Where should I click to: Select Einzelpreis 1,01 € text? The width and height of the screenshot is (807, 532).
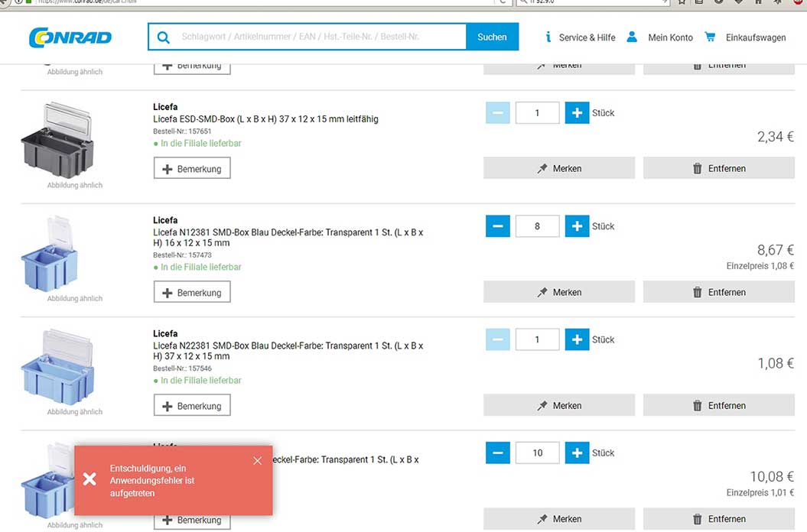click(x=760, y=492)
